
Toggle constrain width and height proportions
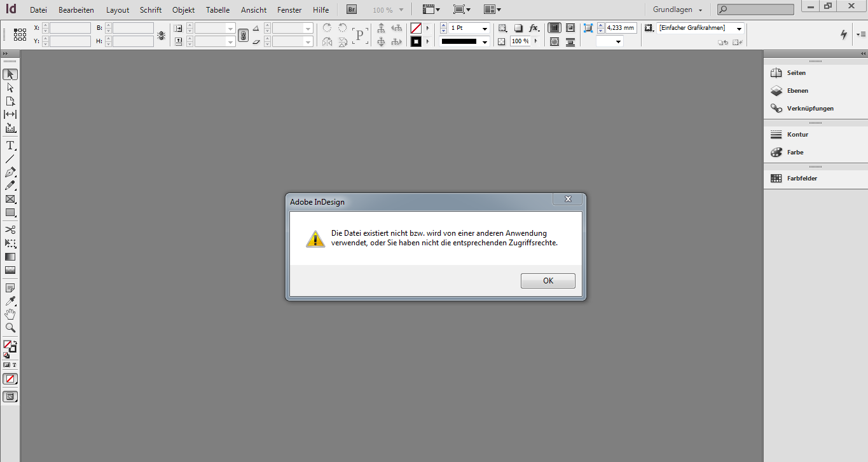[x=162, y=35]
